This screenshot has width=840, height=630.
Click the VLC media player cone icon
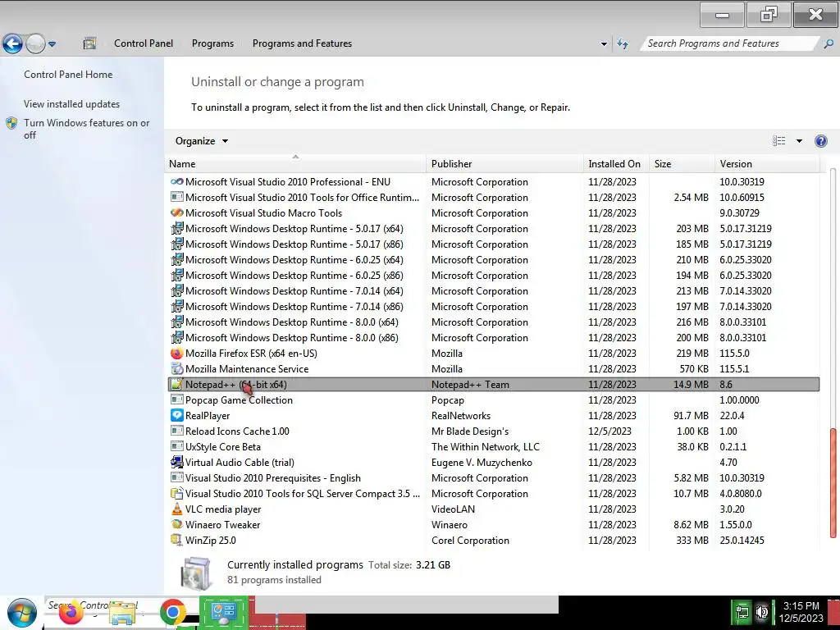pyautogui.click(x=177, y=509)
